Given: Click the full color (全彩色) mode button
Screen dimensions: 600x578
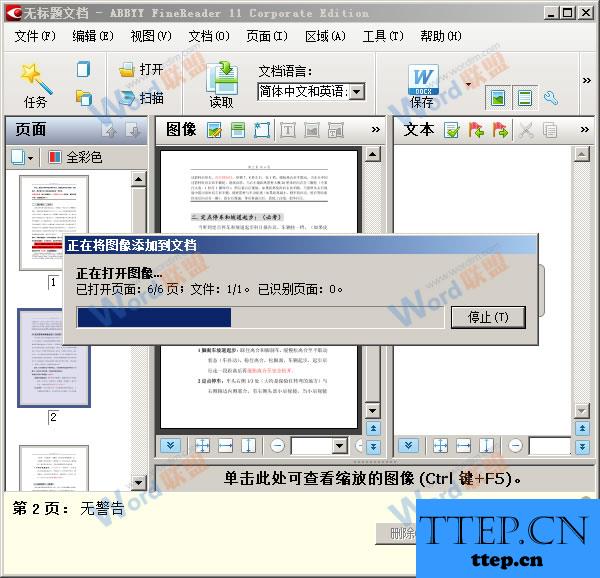Looking at the screenshot, I should point(75,157).
